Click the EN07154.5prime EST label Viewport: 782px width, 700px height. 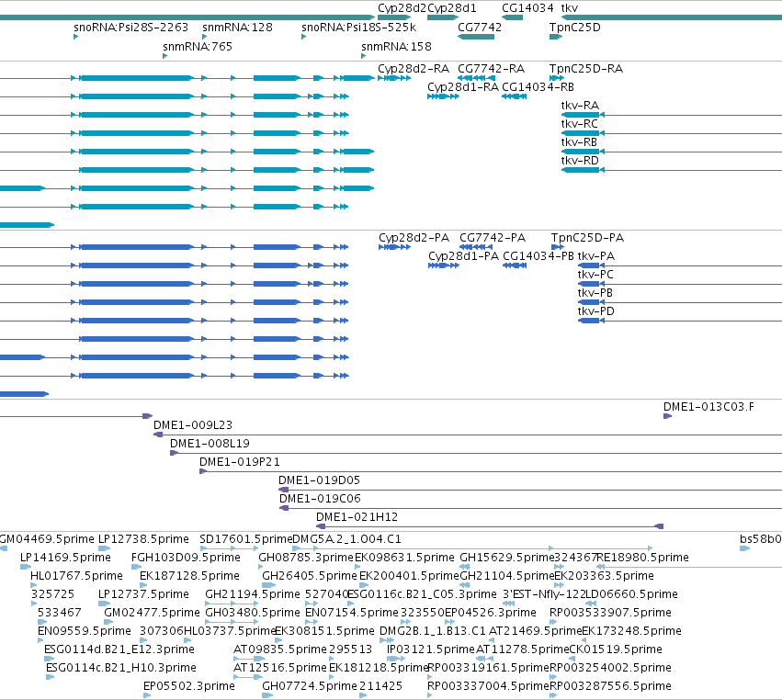point(352,614)
